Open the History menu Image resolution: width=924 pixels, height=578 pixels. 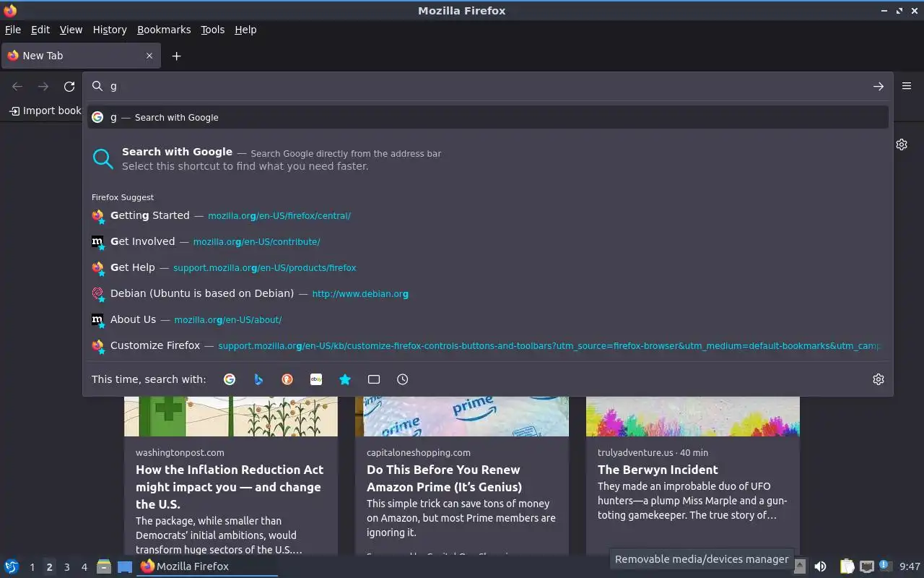pos(110,30)
